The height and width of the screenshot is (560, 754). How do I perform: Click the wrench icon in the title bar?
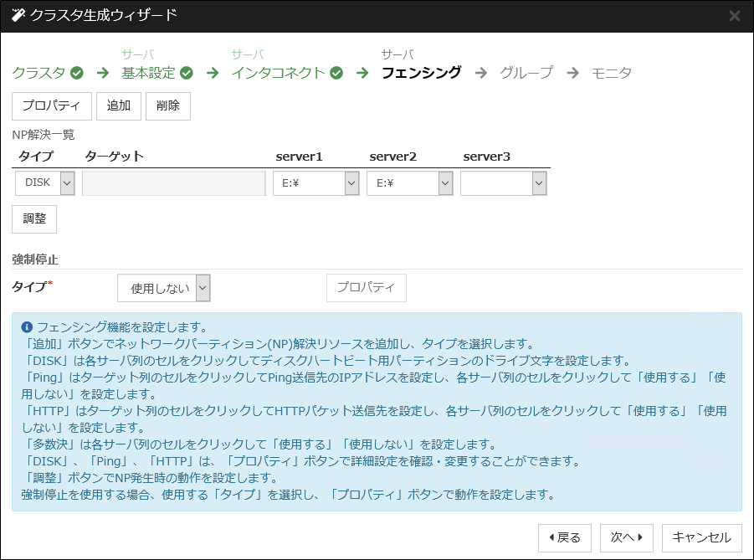coord(17,15)
